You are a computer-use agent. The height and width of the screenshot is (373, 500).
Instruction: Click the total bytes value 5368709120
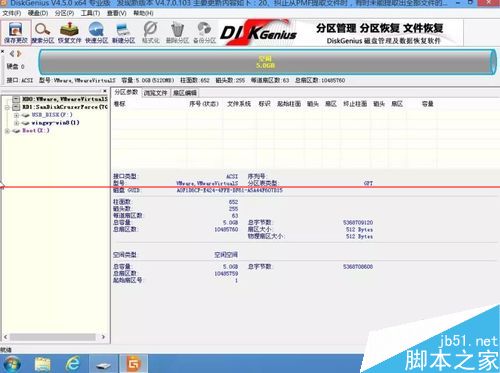point(358,222)
